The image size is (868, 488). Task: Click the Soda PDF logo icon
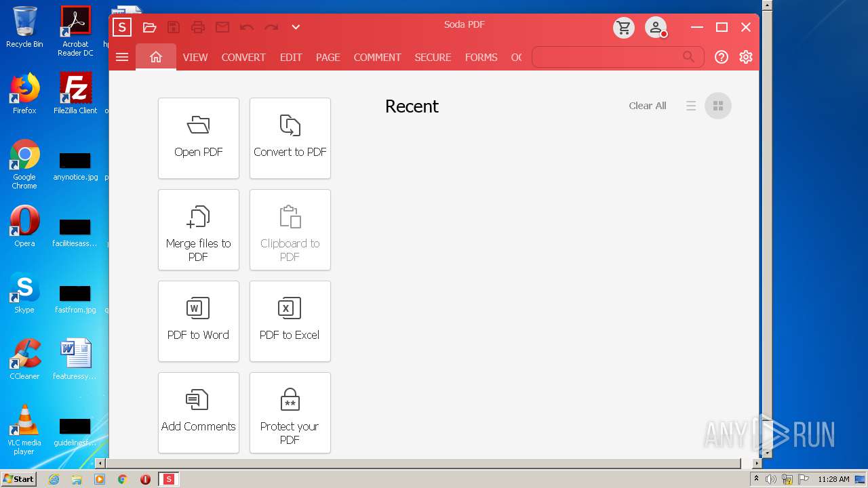pyautogui.click(x=121, y=27)
